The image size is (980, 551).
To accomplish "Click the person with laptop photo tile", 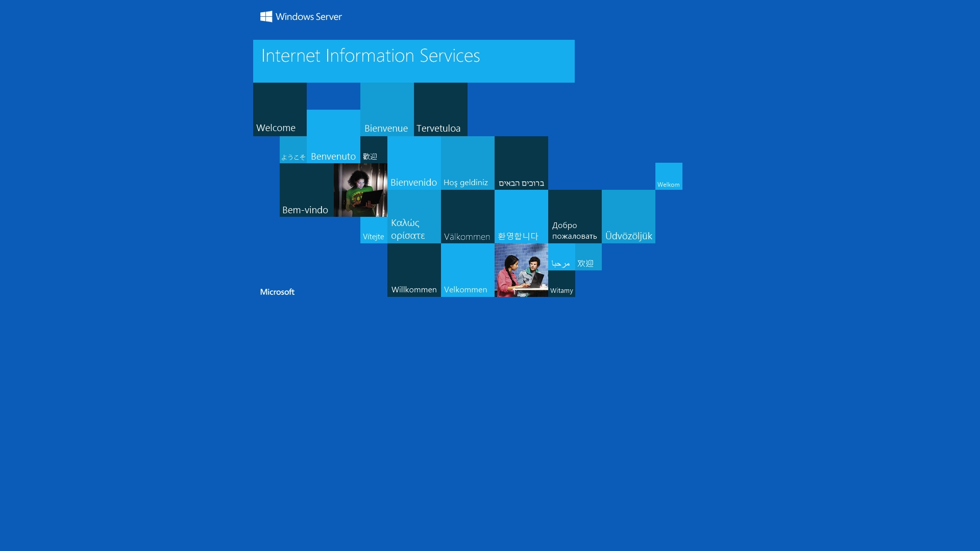I will tap(360, 190).
